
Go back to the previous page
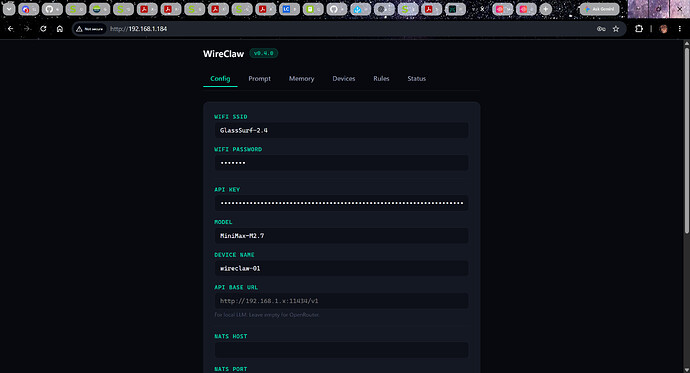(x=11, y=29)
